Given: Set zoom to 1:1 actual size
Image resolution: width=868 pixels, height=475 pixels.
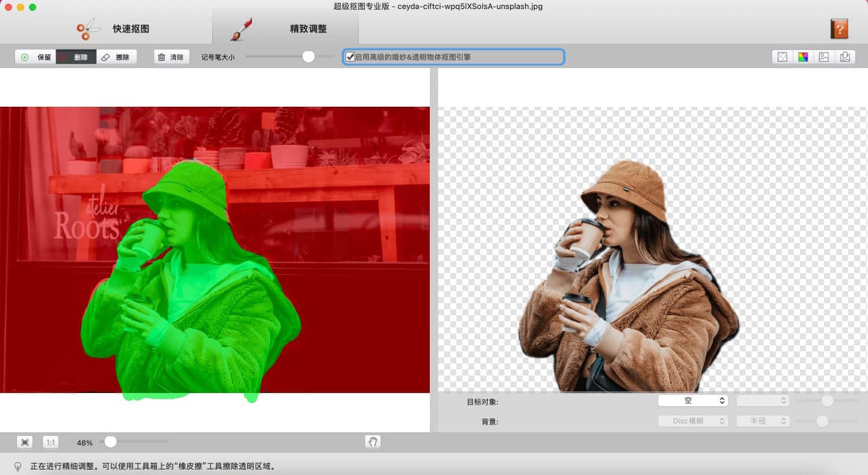Looking at the screenshot, I should (x=51, y=442).
